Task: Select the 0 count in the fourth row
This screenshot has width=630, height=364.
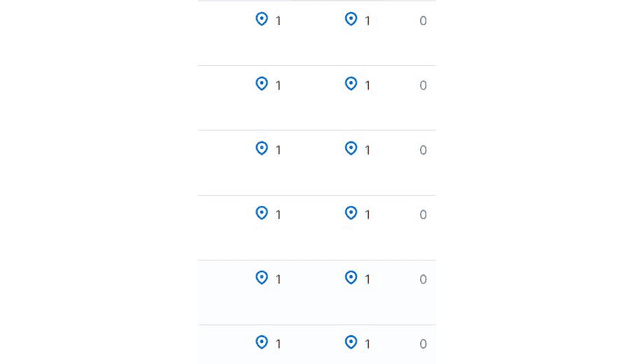Action: click(x=423, y=215)
